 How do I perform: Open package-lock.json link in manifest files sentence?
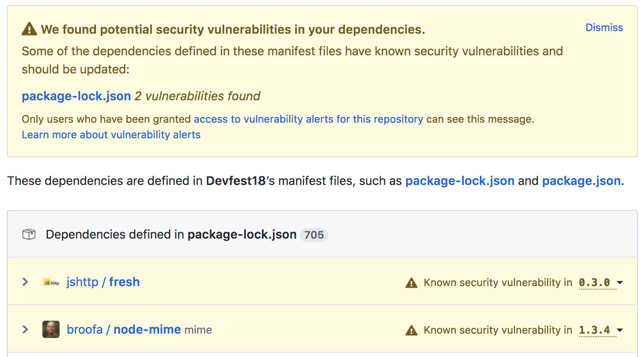click(459, 181)
